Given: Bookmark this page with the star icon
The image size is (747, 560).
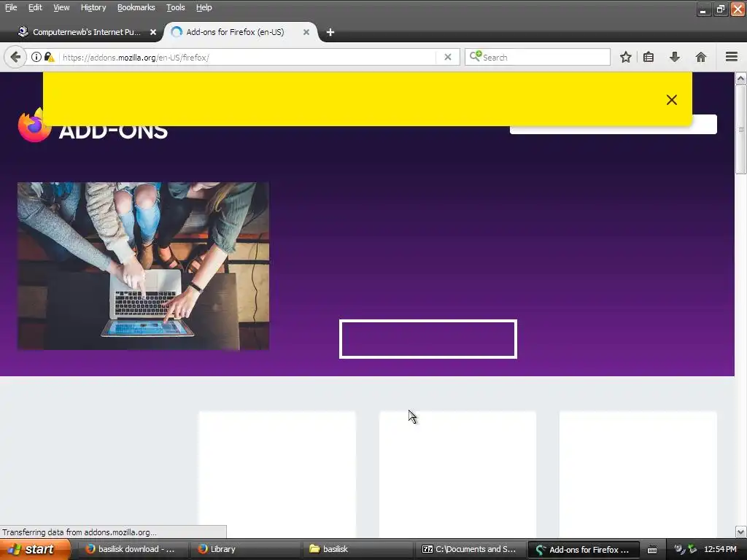Looking at the screenshot, I should (625, 57).
